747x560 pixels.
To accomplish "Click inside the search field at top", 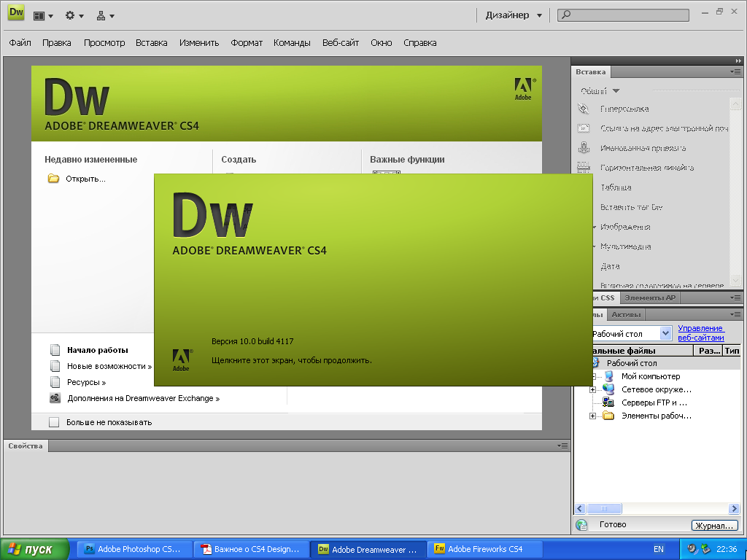I will point(624,15).
